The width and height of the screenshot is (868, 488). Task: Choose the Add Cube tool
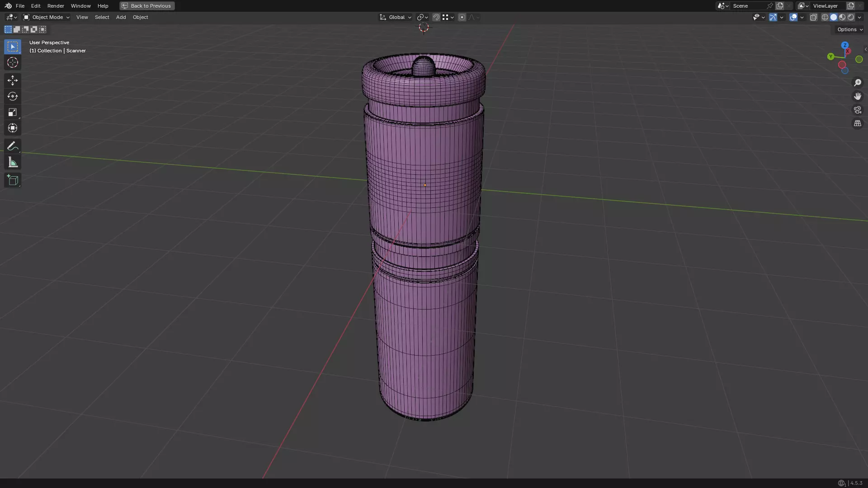click(13, 180)
